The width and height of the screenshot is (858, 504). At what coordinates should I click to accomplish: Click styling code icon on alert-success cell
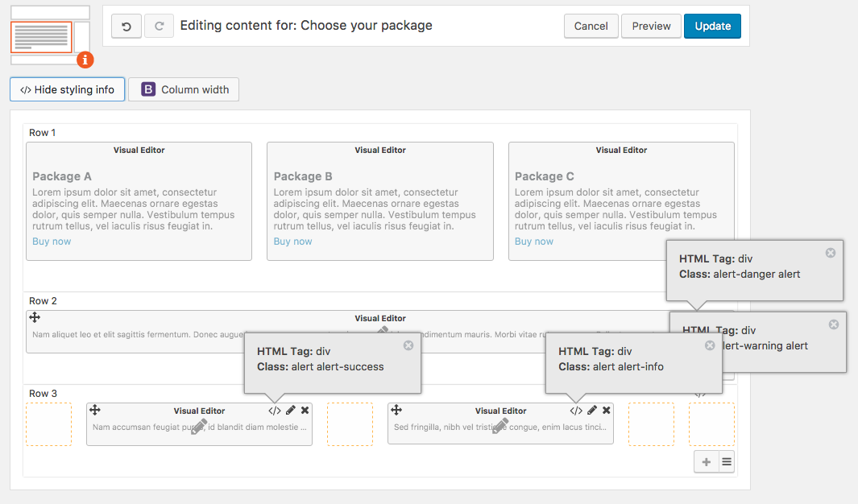click(x=275, y=411)
